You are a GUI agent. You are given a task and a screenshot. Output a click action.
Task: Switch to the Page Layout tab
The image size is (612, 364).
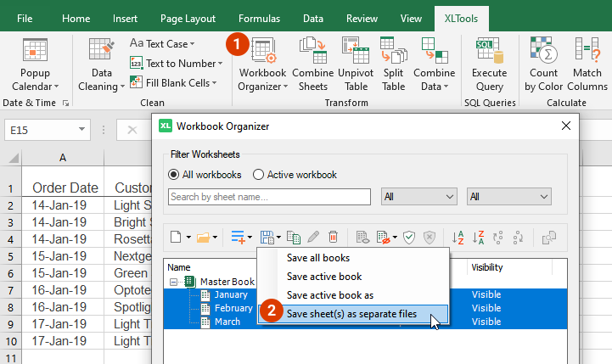click(188, 19)
